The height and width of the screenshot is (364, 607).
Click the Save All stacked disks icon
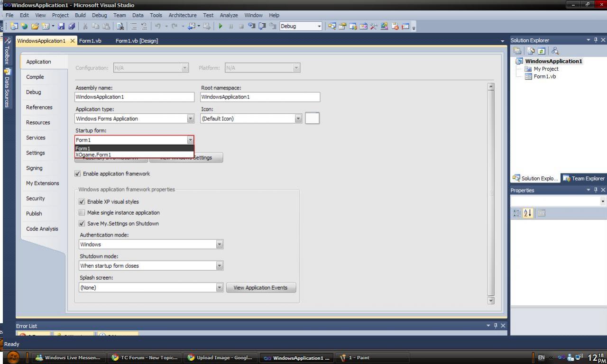(72, 26)
